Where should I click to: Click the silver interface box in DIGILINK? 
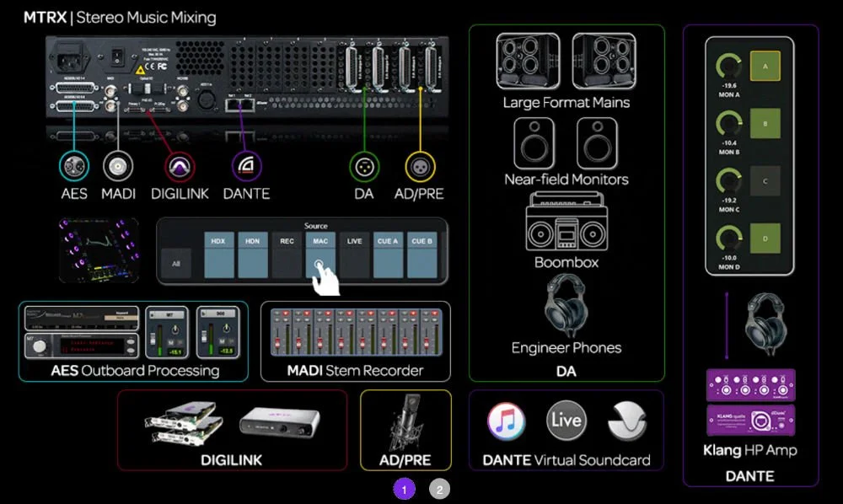(x=280, y=422)
